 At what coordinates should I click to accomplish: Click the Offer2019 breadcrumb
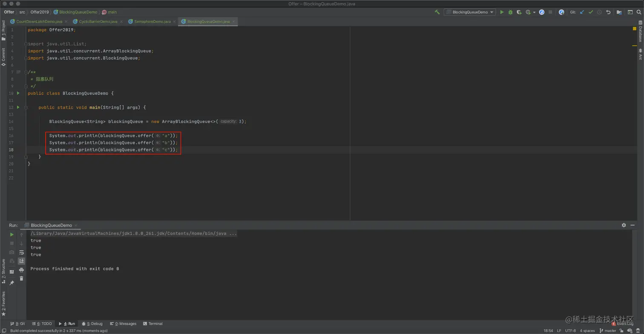[40, 12]
